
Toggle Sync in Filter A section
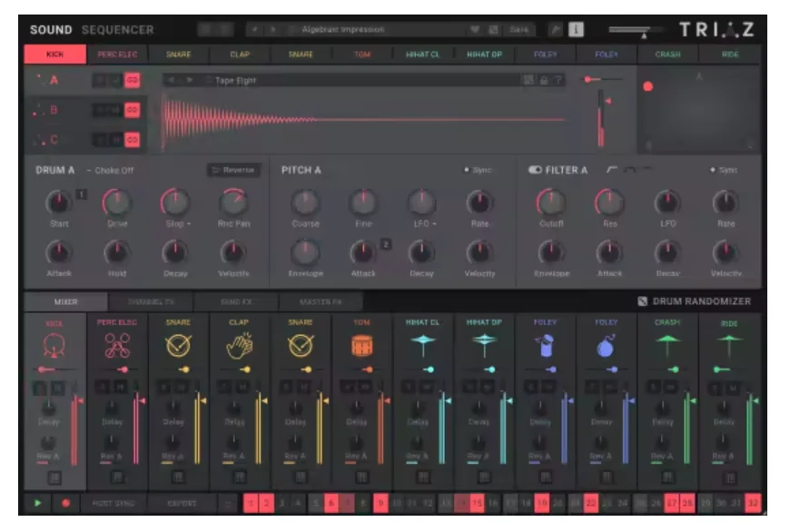coord(724,170)
